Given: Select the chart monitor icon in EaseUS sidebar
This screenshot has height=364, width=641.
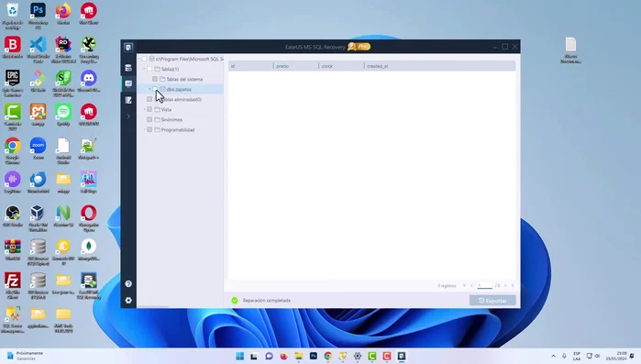Looking at the screenshot, I should tap(128, 83).
